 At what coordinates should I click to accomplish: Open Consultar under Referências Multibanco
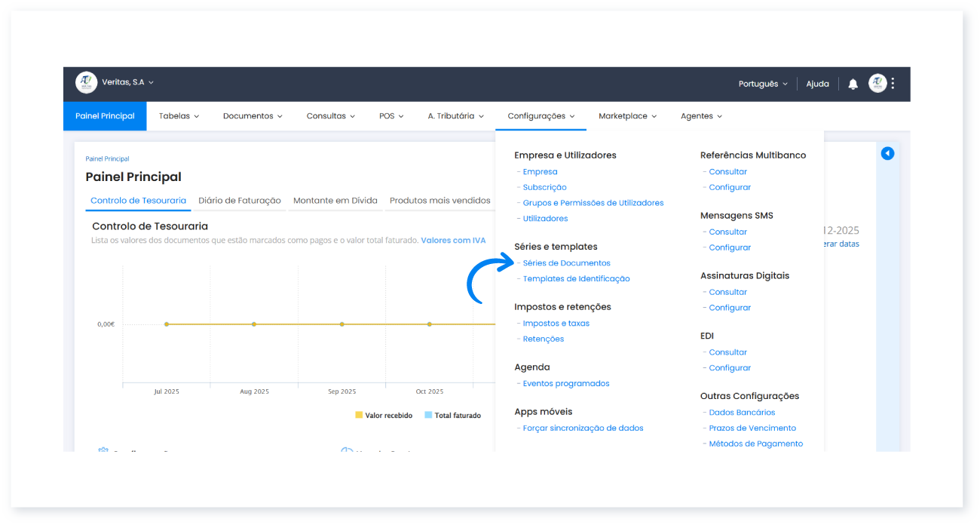coord(728,172)
